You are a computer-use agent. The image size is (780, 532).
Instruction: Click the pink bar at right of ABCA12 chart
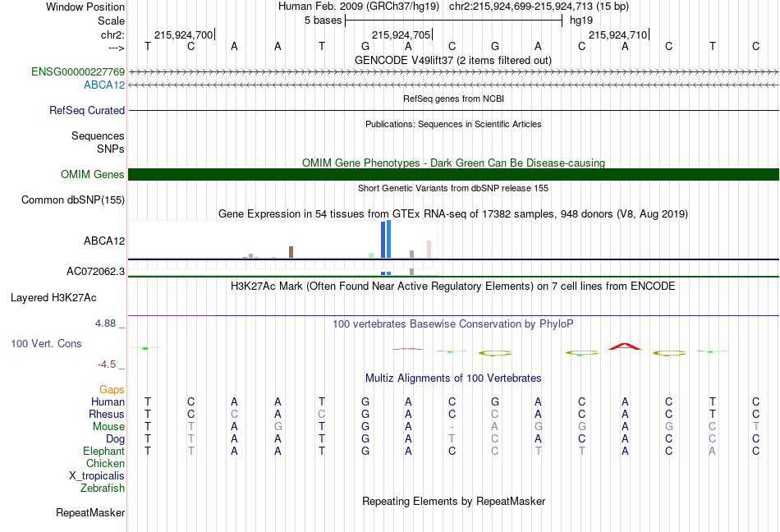point(429,250)
